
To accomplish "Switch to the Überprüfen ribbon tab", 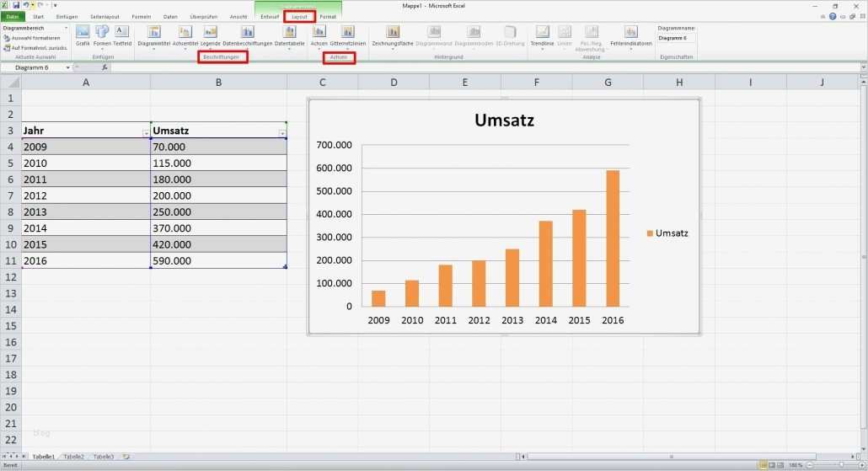I will click(x=203, y=17).
